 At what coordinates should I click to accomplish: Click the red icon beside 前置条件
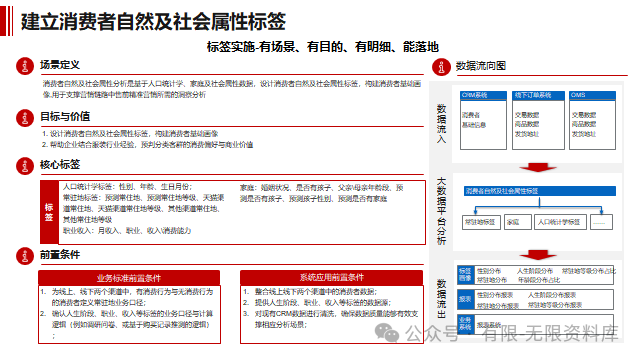coord(25,256)
